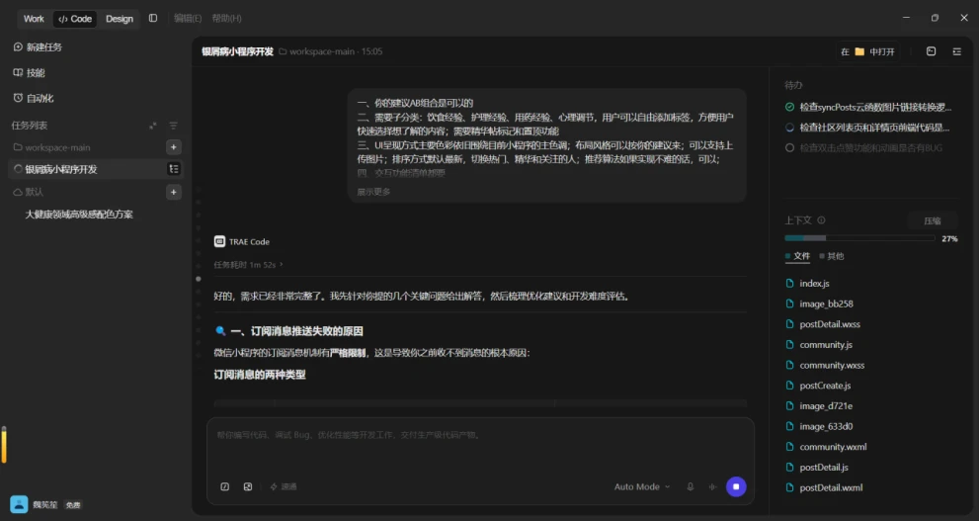Click the 免费 plan badge
Viewport: 980px width, 521px height.
point(73,505)
